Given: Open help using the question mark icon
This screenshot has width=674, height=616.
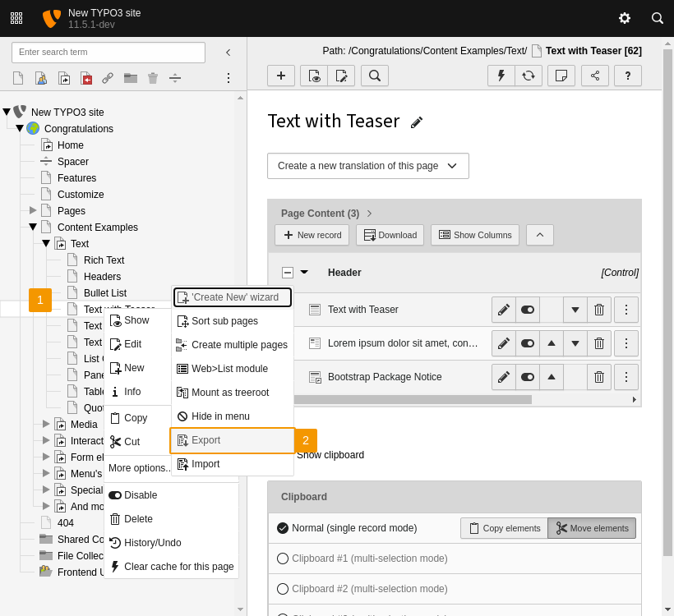Looking at the screenshot, I should 627,76.
